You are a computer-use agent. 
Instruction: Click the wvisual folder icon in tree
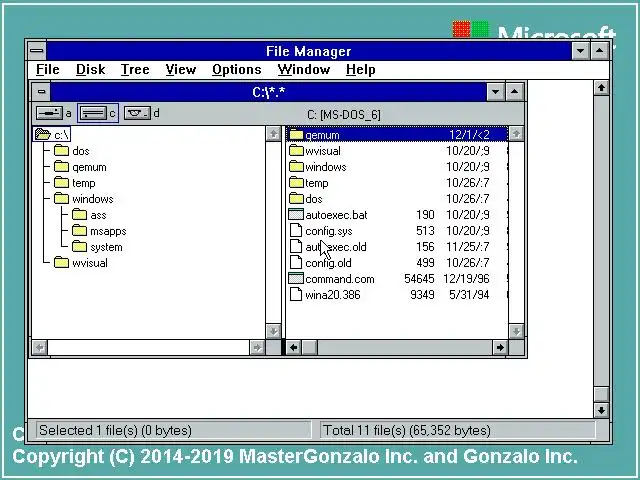[62, 262]
